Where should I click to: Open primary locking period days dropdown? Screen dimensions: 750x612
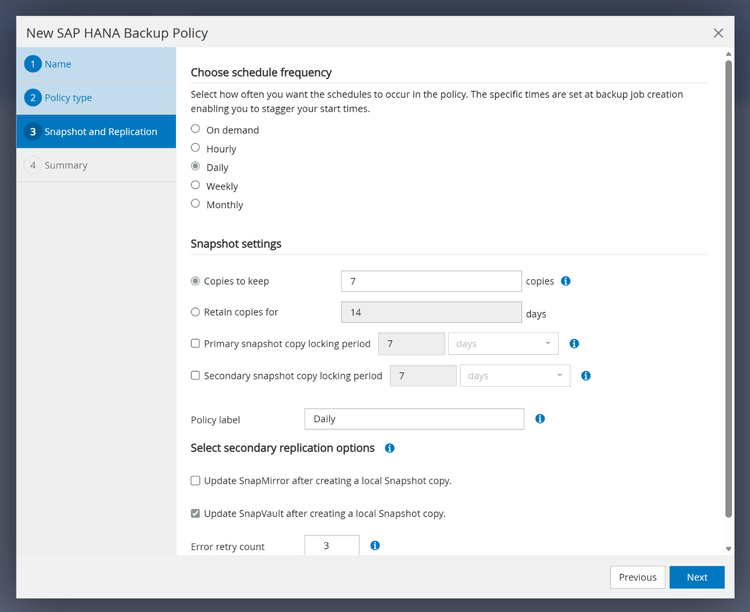pos(503,344)
